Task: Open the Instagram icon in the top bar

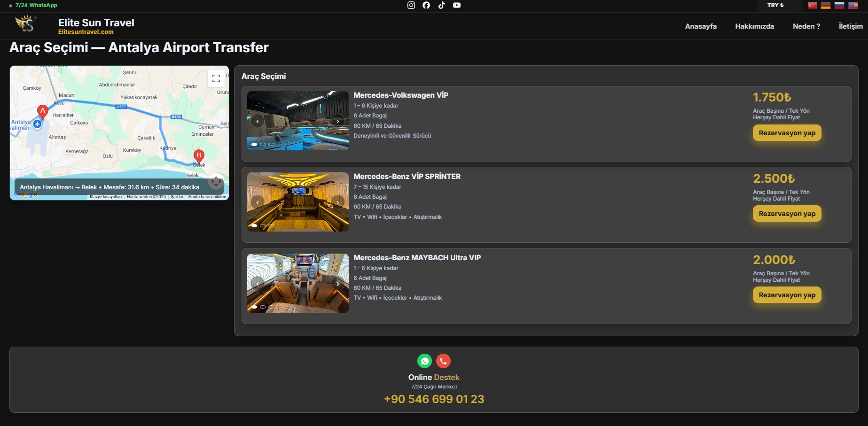Action: point(411,5)
